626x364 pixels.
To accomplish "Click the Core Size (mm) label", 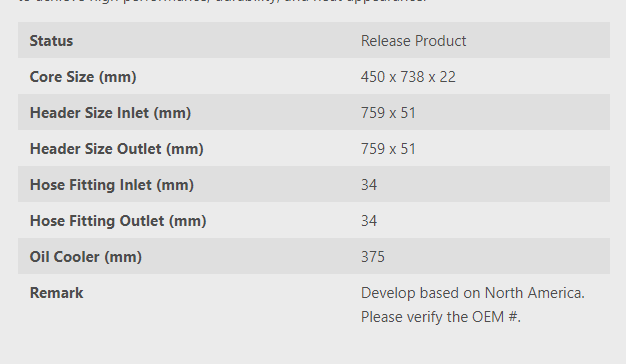I will (x=83, y=77).
